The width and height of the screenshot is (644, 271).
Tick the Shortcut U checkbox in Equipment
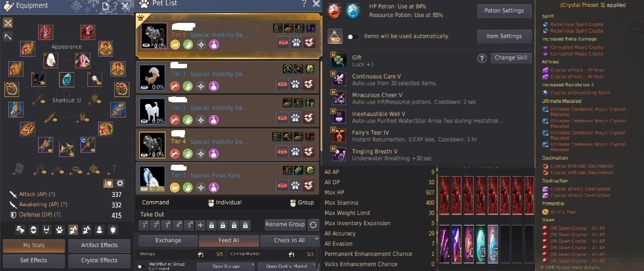tap(67, 93)
